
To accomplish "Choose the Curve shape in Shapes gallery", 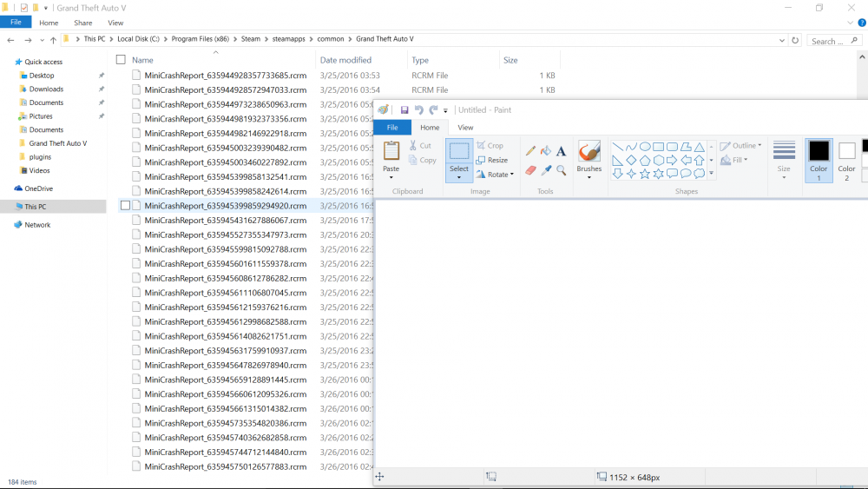I will pos(631,147).
